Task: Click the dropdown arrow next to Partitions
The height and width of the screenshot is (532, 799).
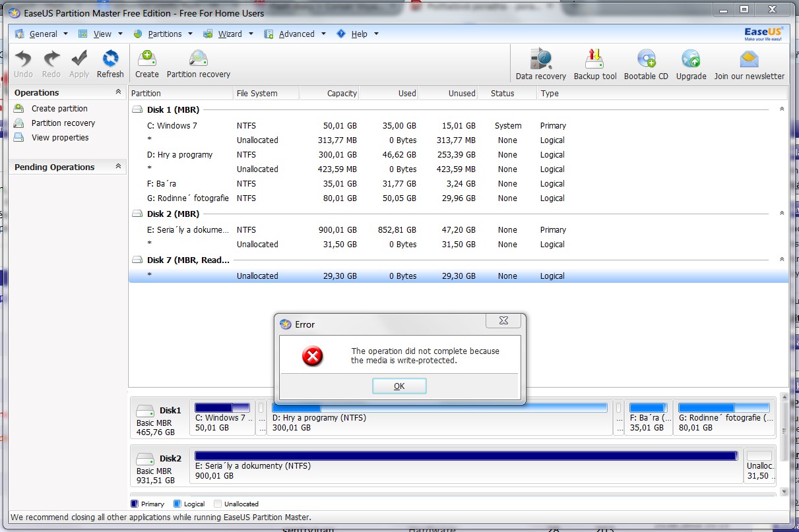Action: 190,34
